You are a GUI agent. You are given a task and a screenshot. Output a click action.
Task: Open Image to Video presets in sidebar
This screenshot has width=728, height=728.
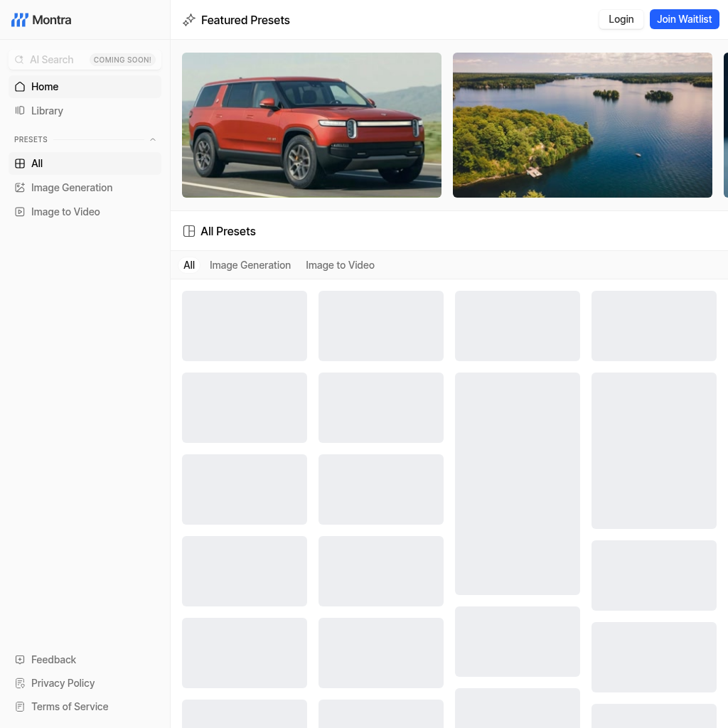(85, 212)
